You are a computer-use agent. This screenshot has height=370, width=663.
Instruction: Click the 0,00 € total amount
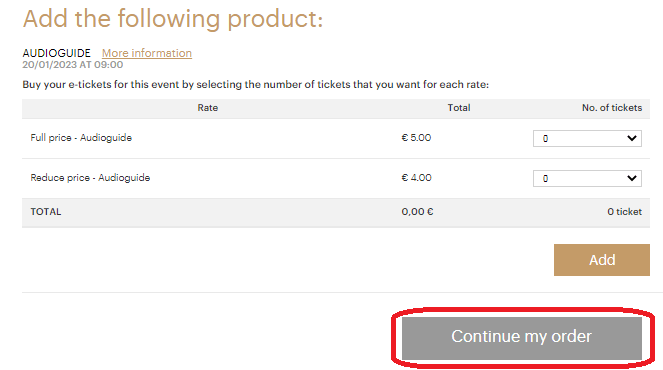coord(417,212)
